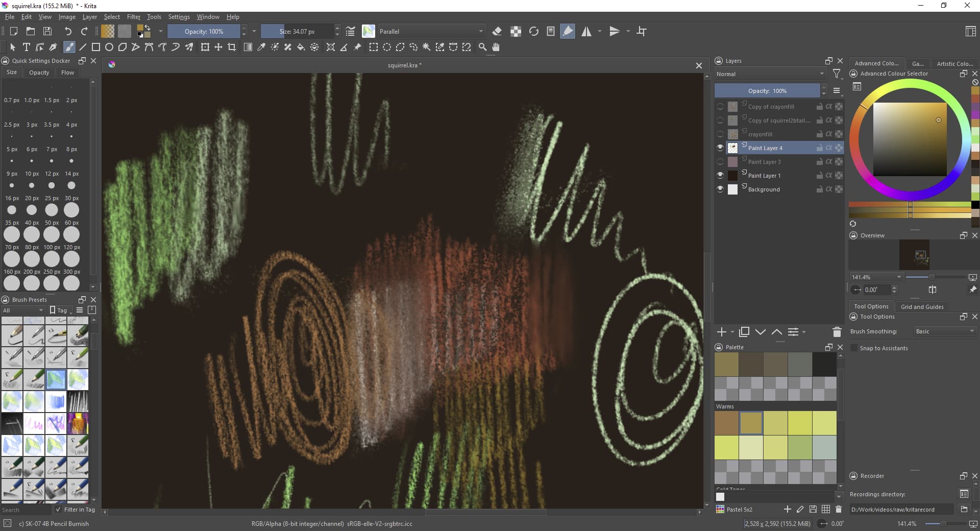Select the Text tool

(x=27, y=47)
